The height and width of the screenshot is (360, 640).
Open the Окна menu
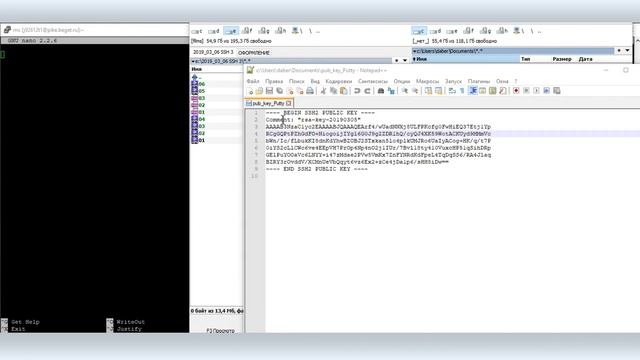click(x=502, y=81)
